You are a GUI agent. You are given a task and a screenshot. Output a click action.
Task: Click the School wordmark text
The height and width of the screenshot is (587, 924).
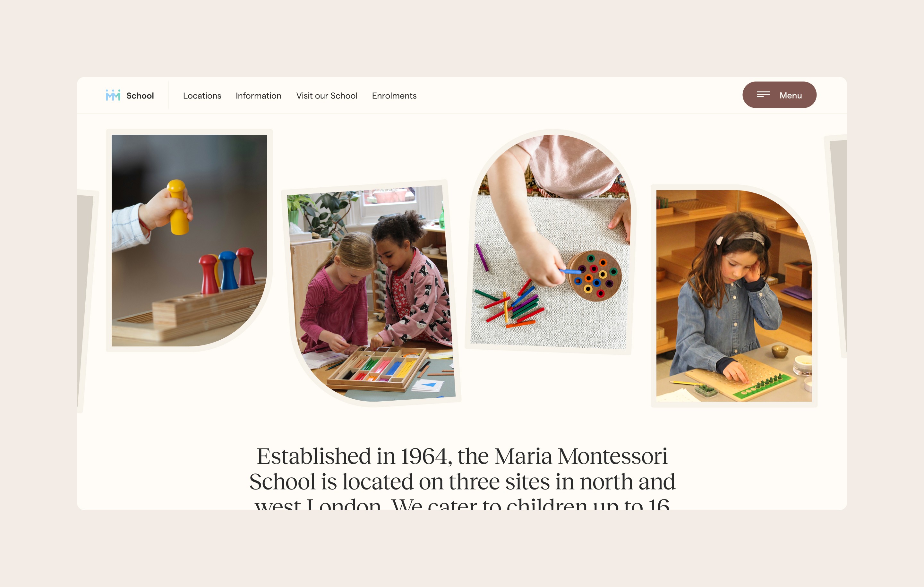(140, 96)
